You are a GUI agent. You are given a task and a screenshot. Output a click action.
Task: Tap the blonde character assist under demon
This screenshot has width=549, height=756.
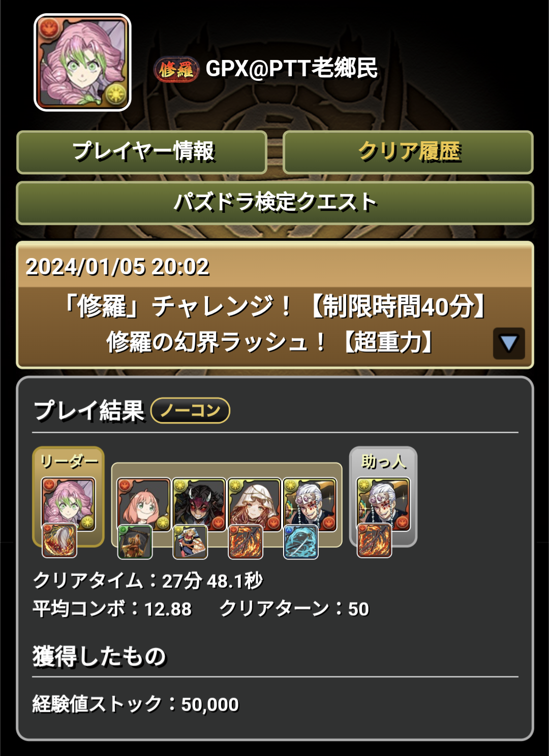click(190, 542)
